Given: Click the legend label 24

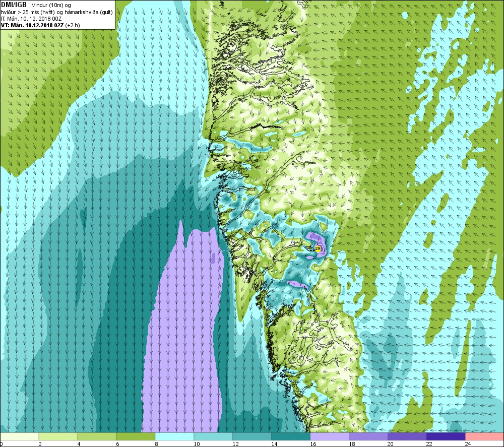Looking at the screenshot, I should point(468,444).
